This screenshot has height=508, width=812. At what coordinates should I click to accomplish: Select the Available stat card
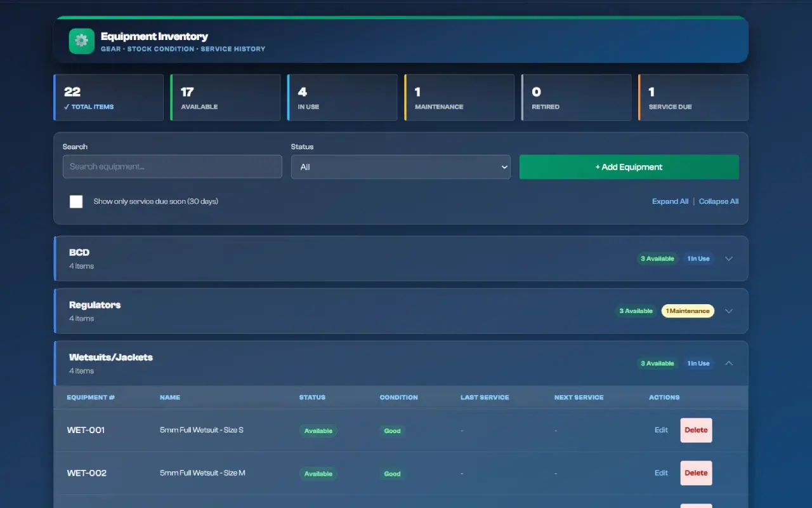tap(225, 97)
